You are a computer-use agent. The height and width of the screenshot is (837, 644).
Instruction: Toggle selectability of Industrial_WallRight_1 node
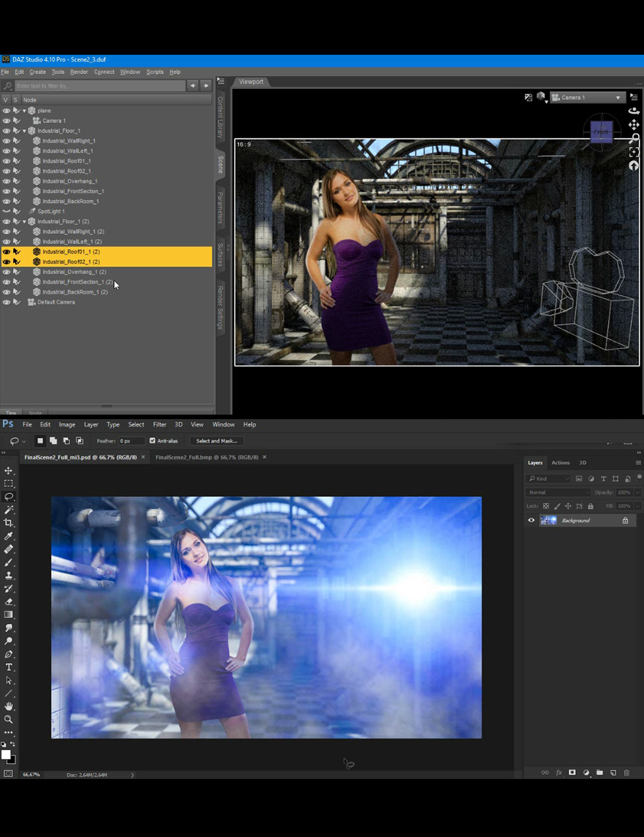16,141
